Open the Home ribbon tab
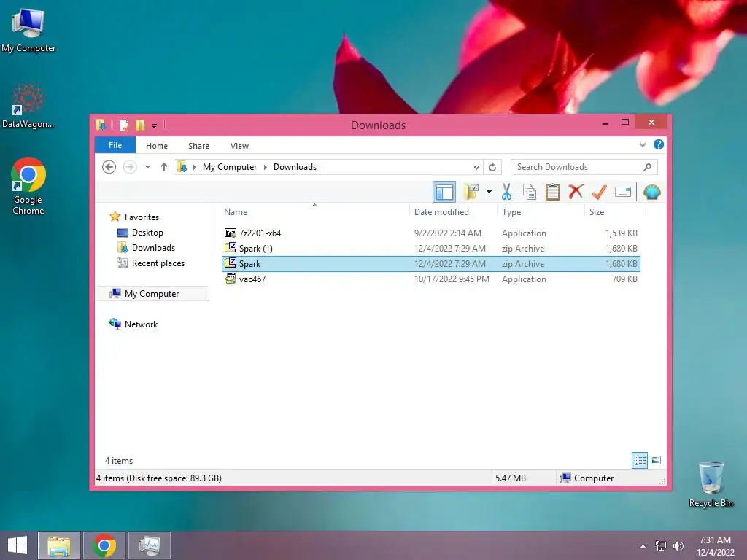Viewport: 747px width, 560px height. [x=157, y=146]
